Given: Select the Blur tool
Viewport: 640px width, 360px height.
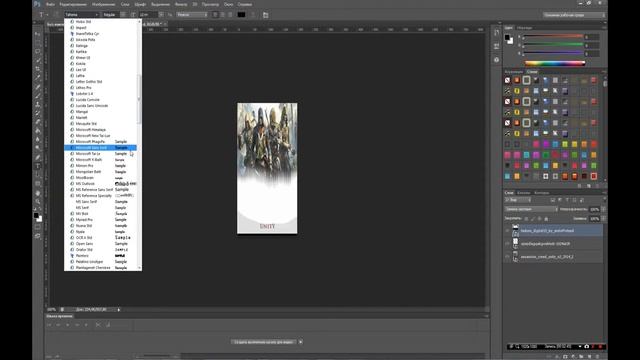Looking at the screenshot, I should (38, 140).
